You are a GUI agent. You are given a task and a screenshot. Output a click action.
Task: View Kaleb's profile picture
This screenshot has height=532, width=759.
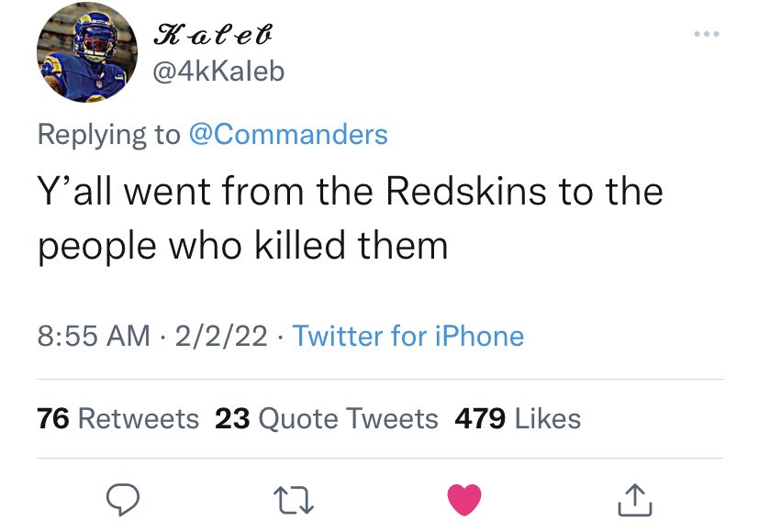coord(87,52)
